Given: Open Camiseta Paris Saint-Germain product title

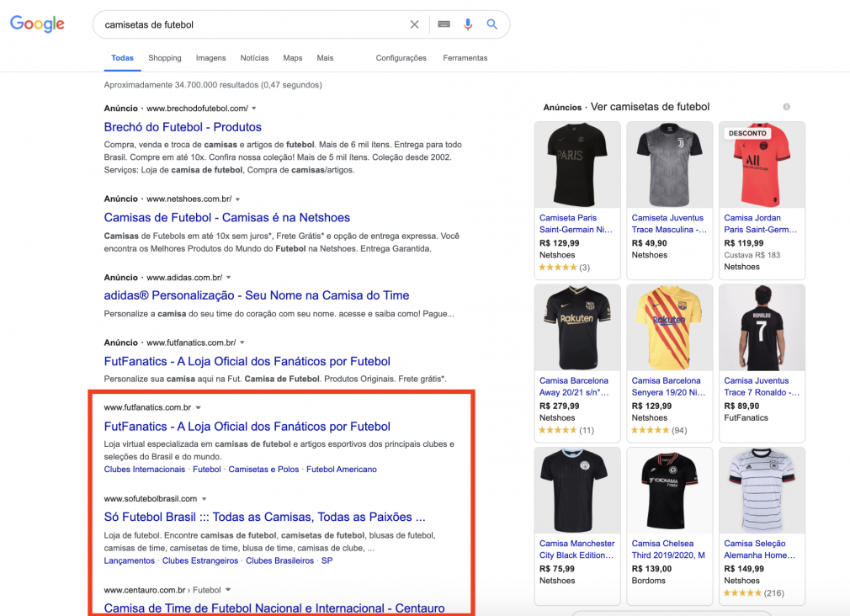Looking at the screenshot, I should pyautogui.click(x=576, y=223).
